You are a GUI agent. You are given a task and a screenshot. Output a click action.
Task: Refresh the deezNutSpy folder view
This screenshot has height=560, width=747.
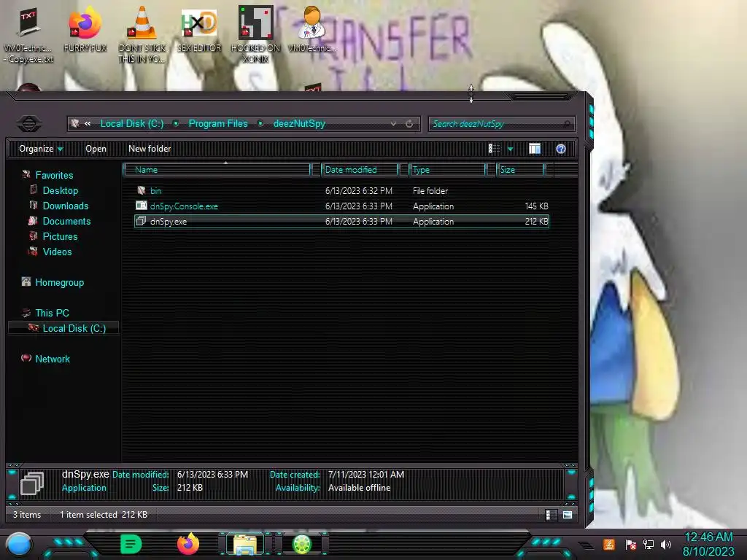click(x=409, y=124)
